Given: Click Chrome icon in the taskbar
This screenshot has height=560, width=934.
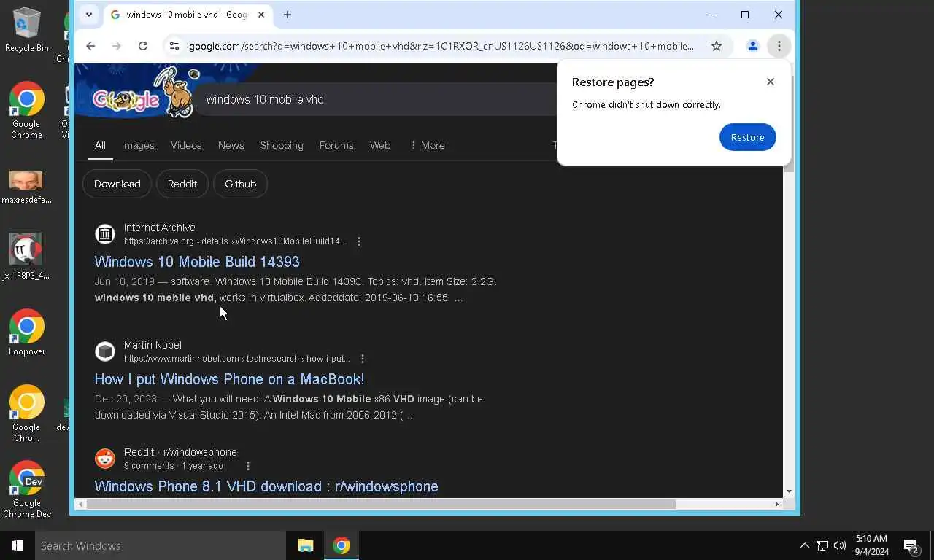Looking at the screenshot, I should coord(341,545).
